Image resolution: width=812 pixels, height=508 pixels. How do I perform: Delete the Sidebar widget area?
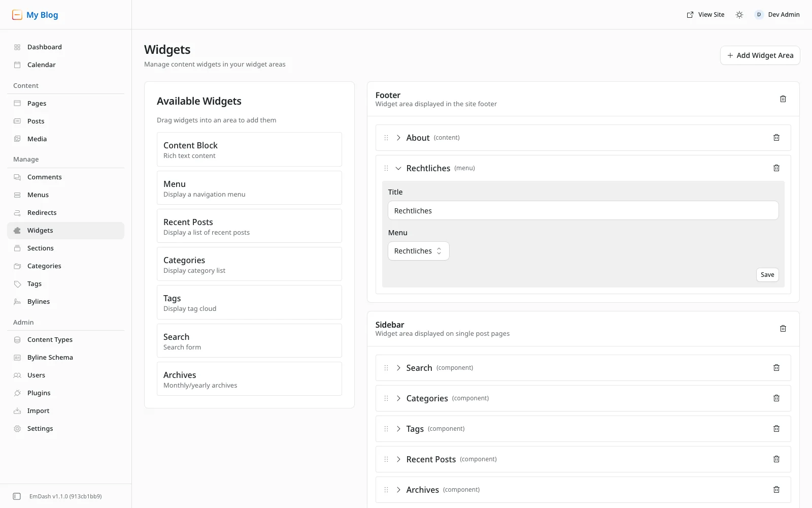tap(783, 329)
